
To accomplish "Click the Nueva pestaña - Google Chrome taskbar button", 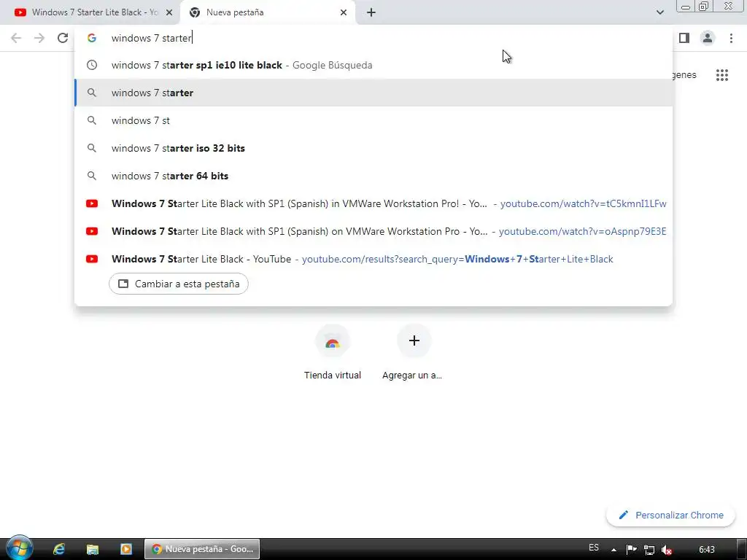I will (x=202, y=549).
